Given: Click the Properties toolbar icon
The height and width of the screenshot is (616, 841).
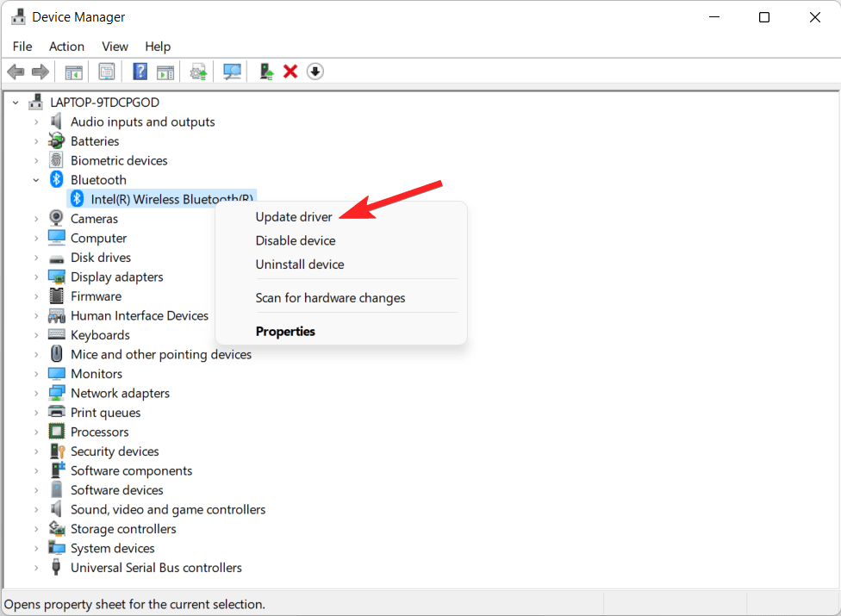Looking at the screenshot, I should pos(107,72).
